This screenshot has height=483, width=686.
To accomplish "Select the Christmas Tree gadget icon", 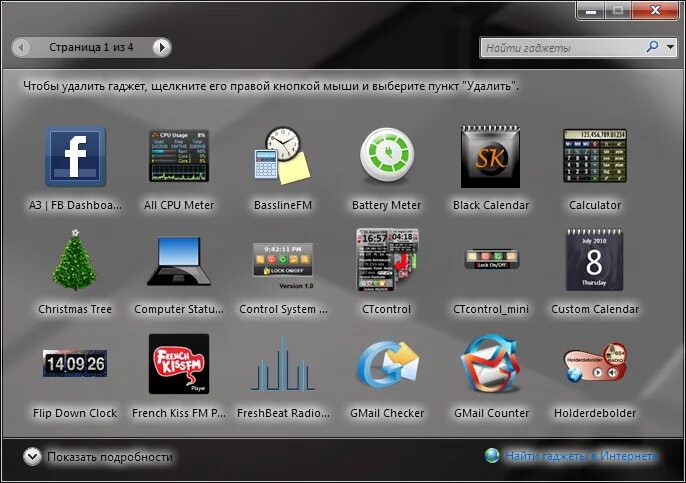I will coord(75,260).
